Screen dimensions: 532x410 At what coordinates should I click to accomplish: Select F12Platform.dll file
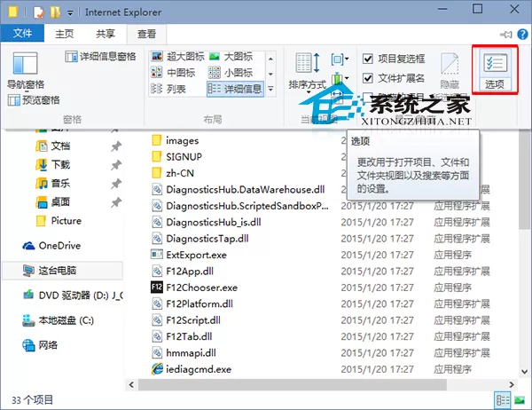192,304
